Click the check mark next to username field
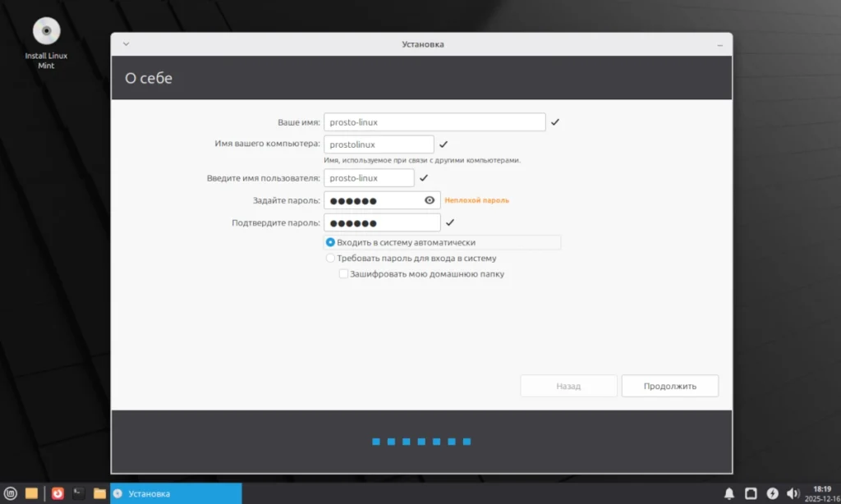Viewport: 841px width, 504px height. (424, 178)
